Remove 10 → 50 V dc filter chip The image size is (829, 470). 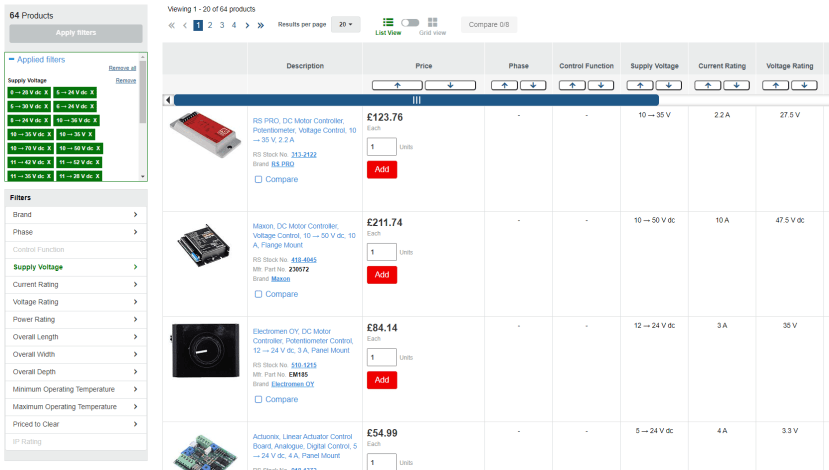[x=98, y=149]
